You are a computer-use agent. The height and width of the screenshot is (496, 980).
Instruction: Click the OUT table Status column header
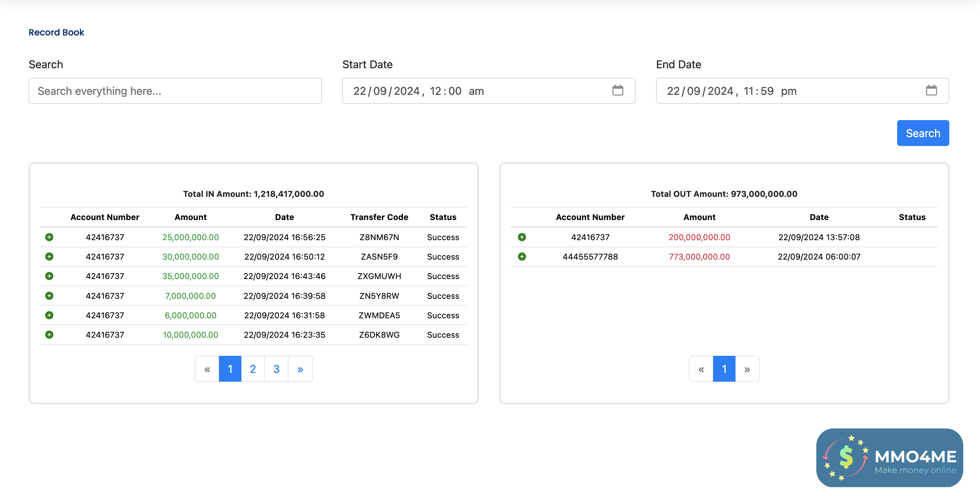tap(912, 217)
